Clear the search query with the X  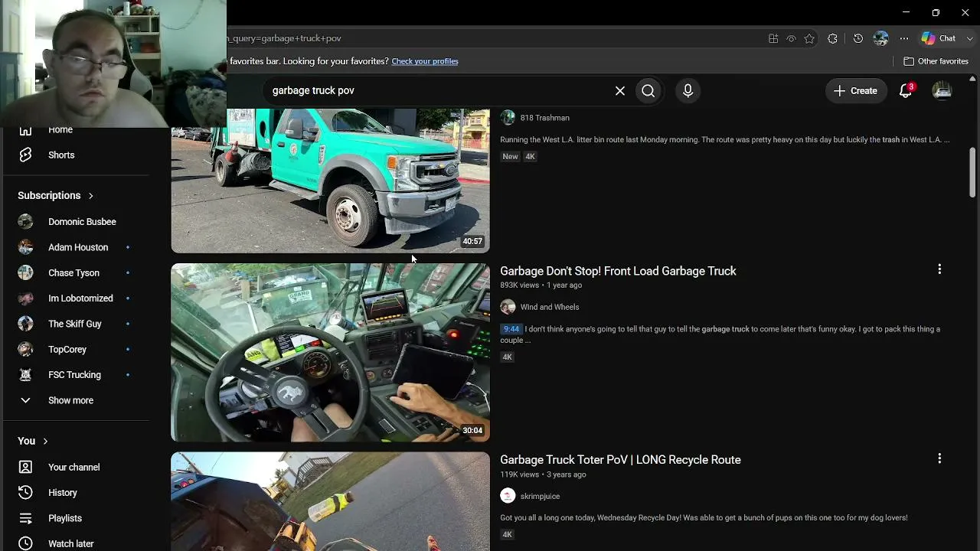[620, 90]
